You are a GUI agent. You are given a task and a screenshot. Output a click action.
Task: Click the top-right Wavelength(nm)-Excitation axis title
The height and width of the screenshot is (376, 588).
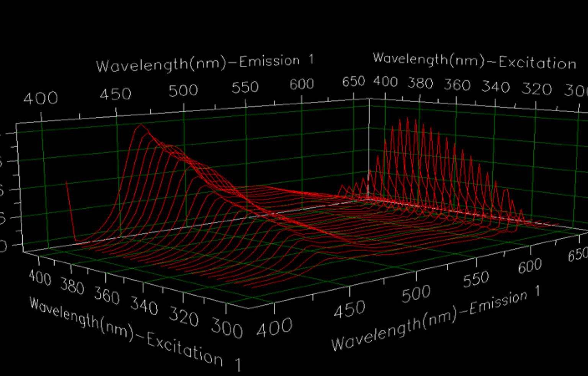pyautogui.click(x=475, y=60)
